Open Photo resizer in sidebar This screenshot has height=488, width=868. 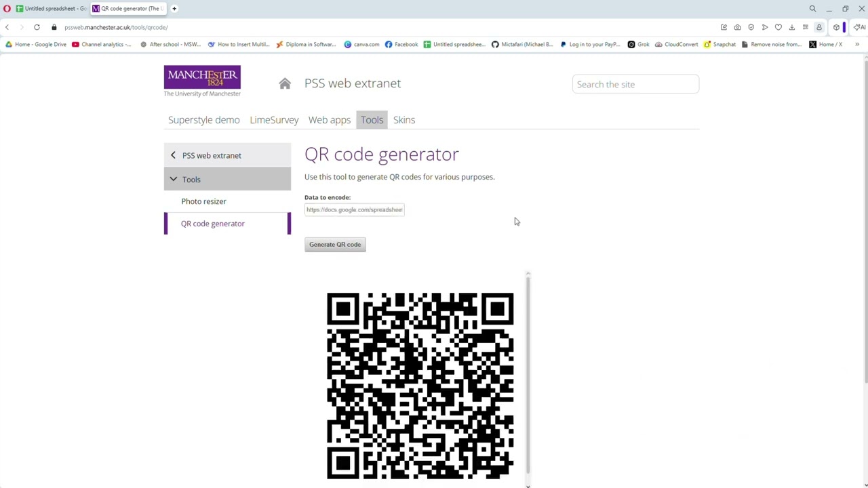[203, 201]
